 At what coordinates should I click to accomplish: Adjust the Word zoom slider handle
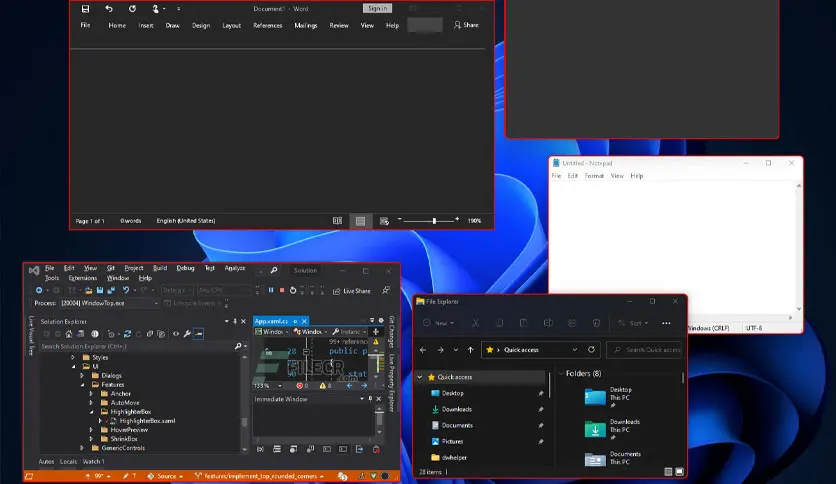point(435,221)
